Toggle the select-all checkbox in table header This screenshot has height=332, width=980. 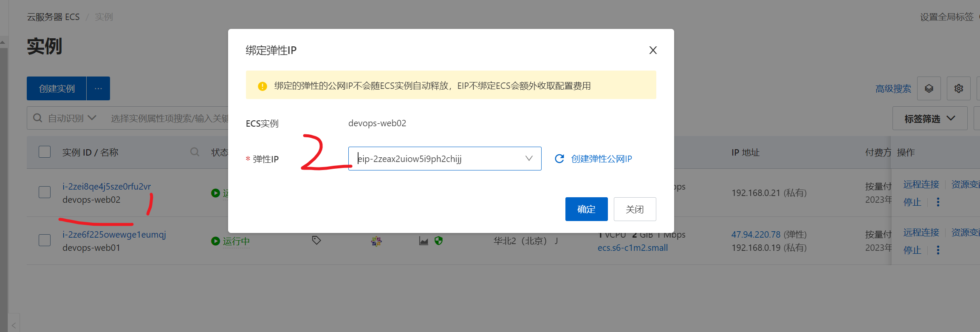[x=45, y=152]
